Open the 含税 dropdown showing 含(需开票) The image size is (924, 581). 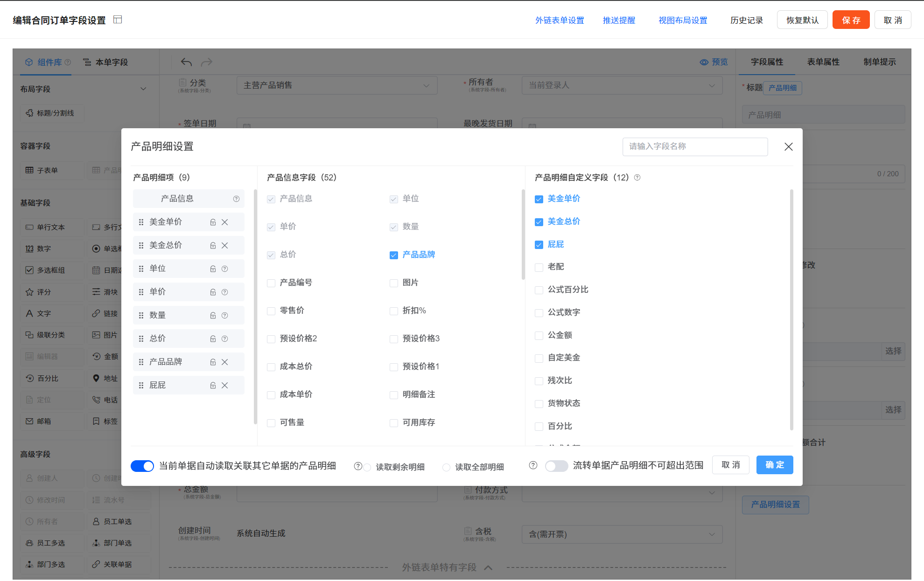(622, 534)
